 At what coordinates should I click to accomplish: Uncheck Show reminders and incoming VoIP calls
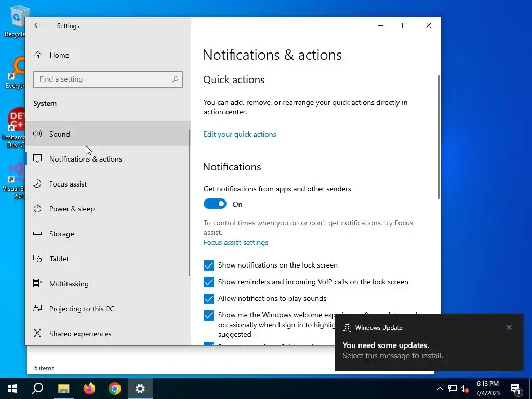(x=209, y=282)
